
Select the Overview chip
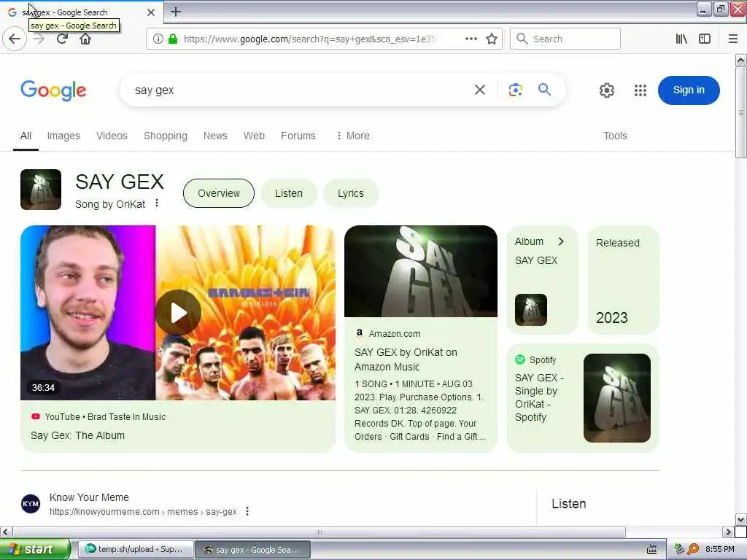pyautogui.click(x=219, y=193)
